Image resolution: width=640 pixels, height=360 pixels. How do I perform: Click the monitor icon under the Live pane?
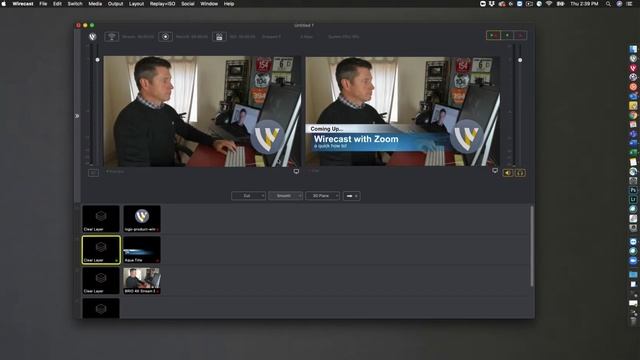(495, 171)
